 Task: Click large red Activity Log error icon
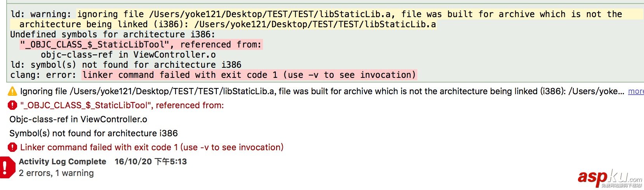tap(5, 167)
